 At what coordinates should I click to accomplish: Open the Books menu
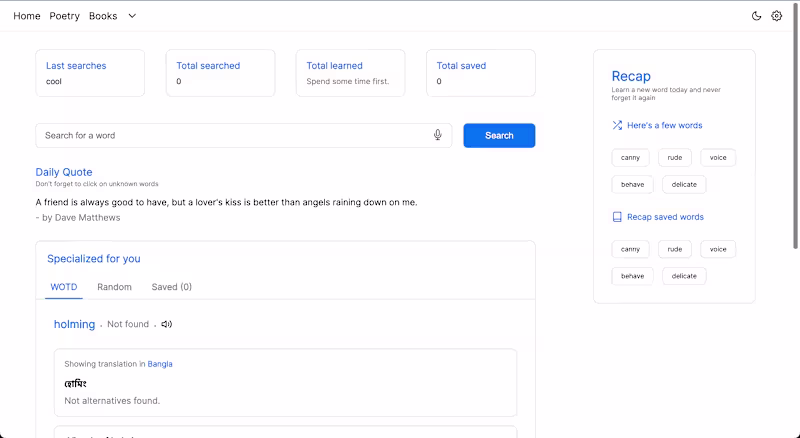point(103,16)
